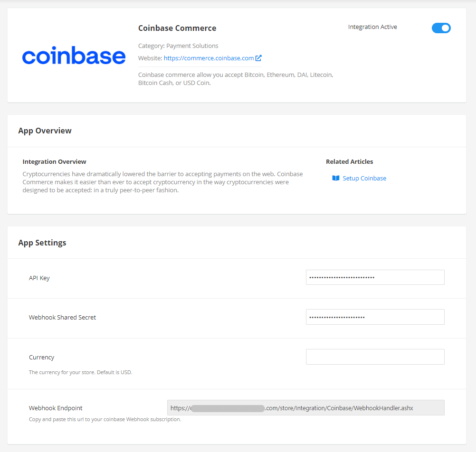Click the book icon beside Setup Coinbase
Viewport: 476px width, 452px height.
336,178
